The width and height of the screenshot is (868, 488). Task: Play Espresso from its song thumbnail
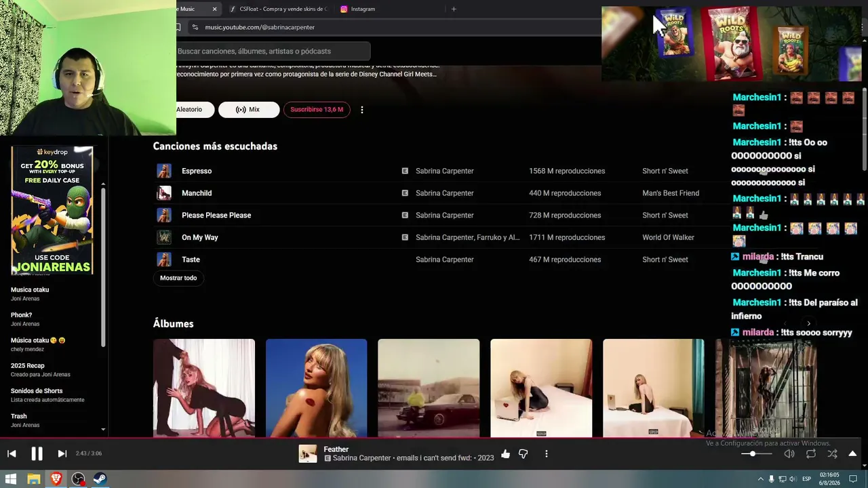[x=164, y=171]
